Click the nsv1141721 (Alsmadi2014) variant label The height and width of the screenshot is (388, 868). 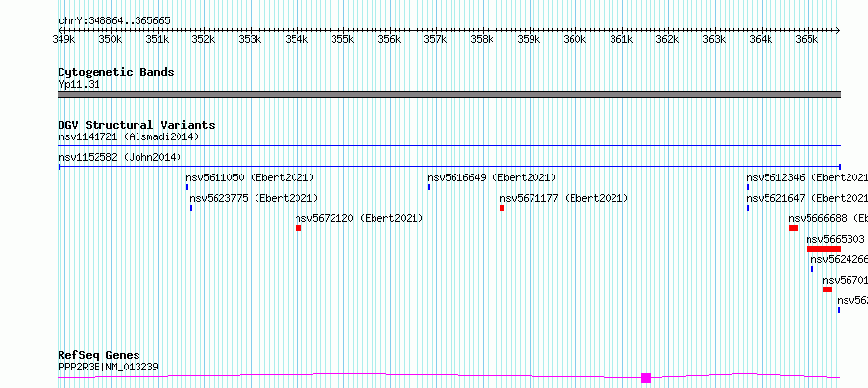129,136
